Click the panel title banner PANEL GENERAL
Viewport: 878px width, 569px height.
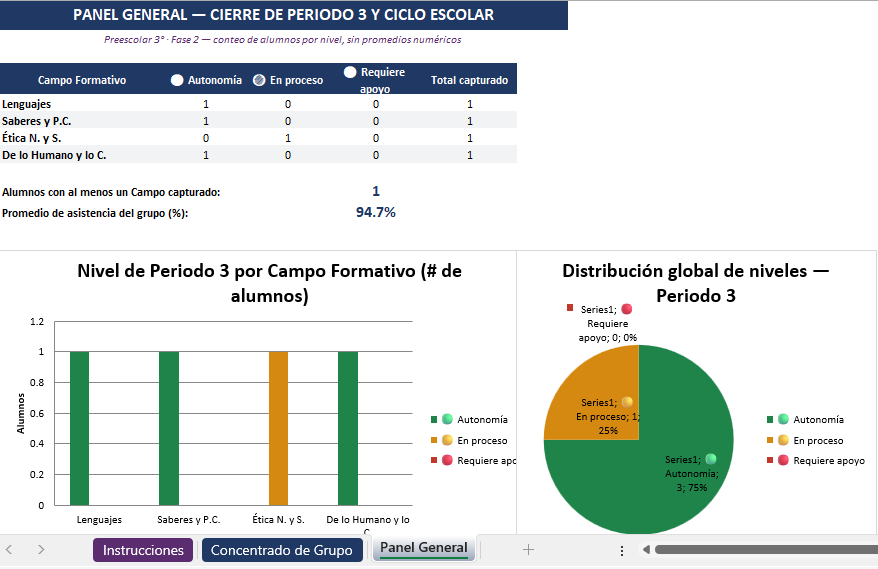point(283,15)
